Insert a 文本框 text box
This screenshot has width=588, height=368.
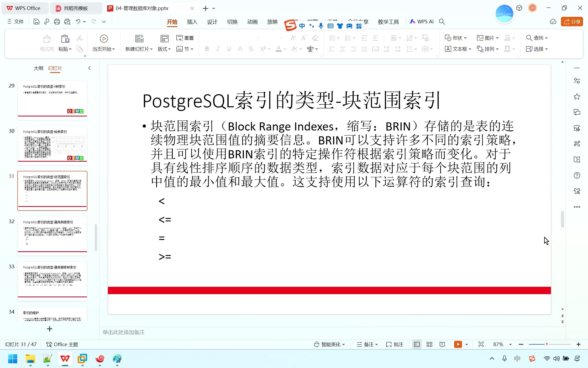pyautogui.click(x=458, y=49)
